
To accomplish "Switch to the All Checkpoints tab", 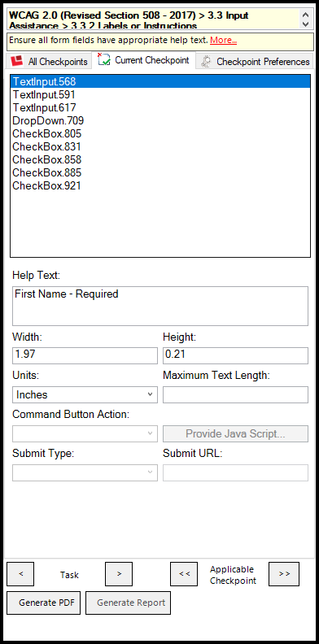I will tap(49, 62).
